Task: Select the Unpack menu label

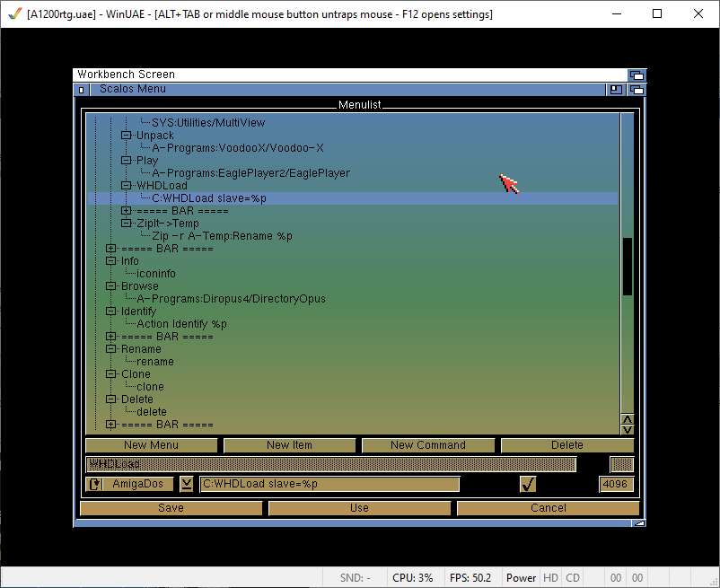Action: click(x=155, y=136)
